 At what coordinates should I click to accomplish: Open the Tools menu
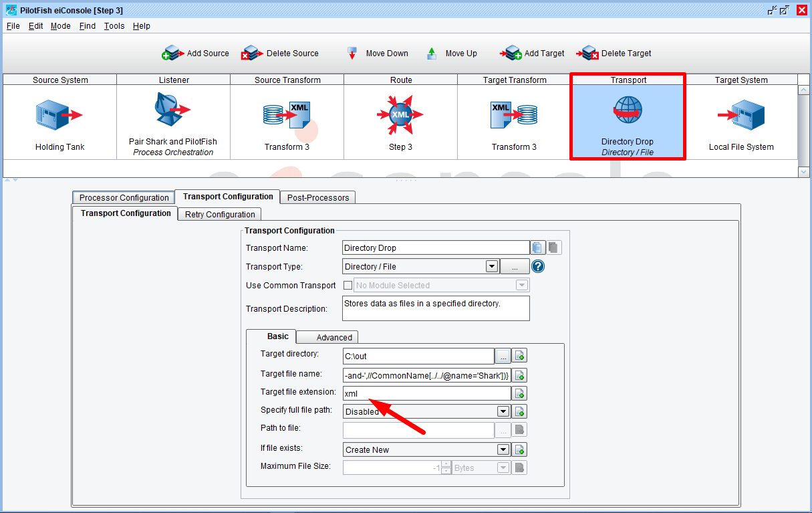pyautogui.click(x=114, y=26)
